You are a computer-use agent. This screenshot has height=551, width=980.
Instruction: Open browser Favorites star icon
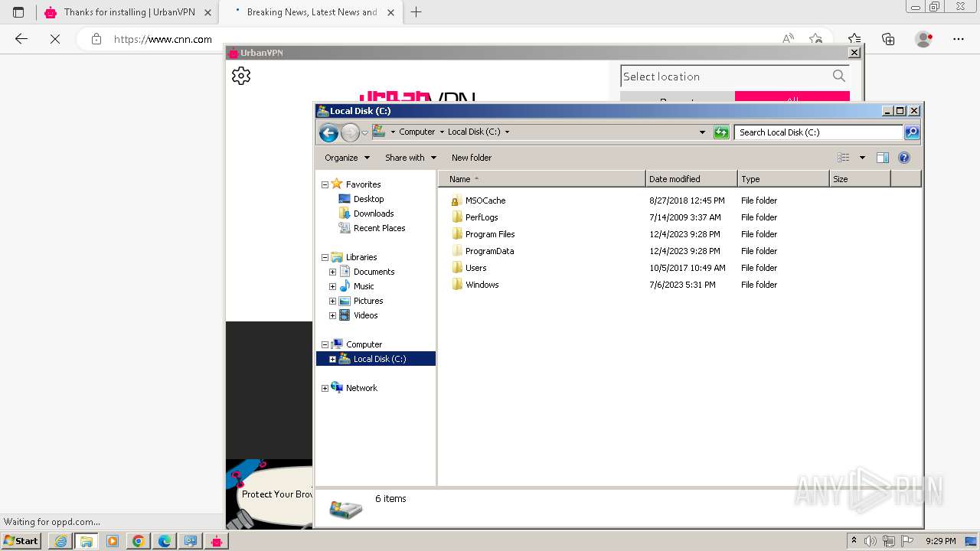pyautogui.click(x=854, y=39)
